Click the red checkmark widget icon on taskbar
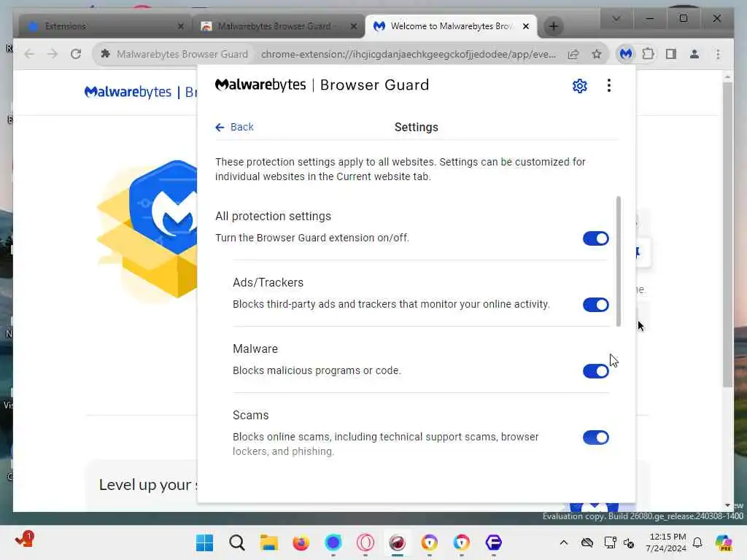 [x=24, y=540]
